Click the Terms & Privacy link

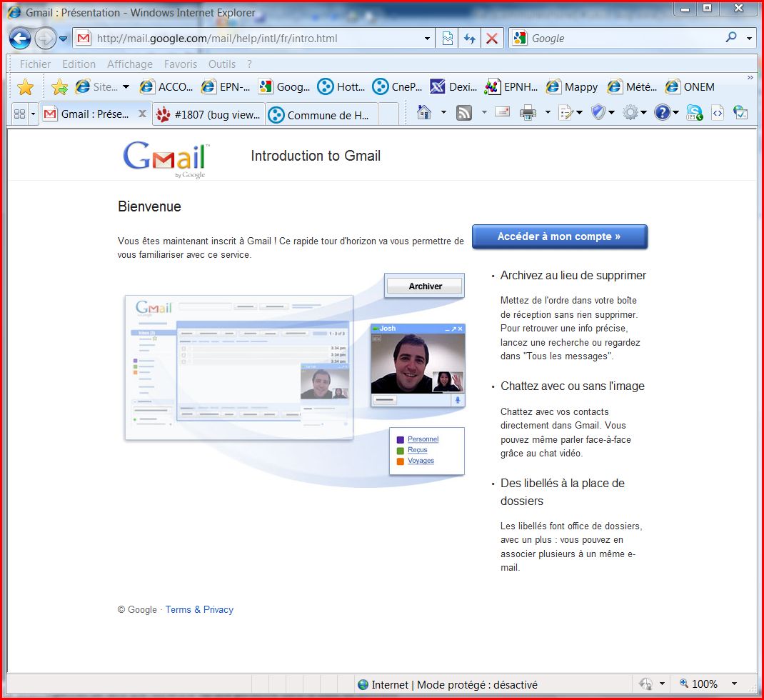pos(199,609)
